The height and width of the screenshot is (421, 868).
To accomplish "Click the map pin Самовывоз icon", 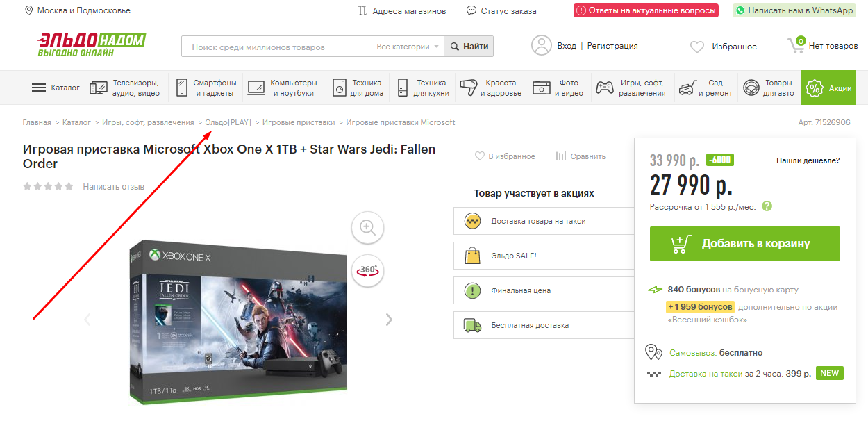I will (653, 352).
